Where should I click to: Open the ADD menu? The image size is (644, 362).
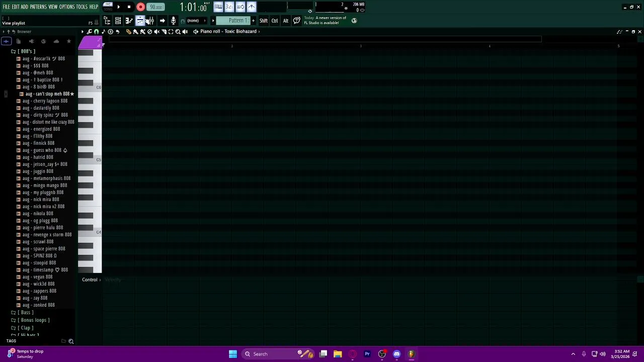(x=24, y=7)
